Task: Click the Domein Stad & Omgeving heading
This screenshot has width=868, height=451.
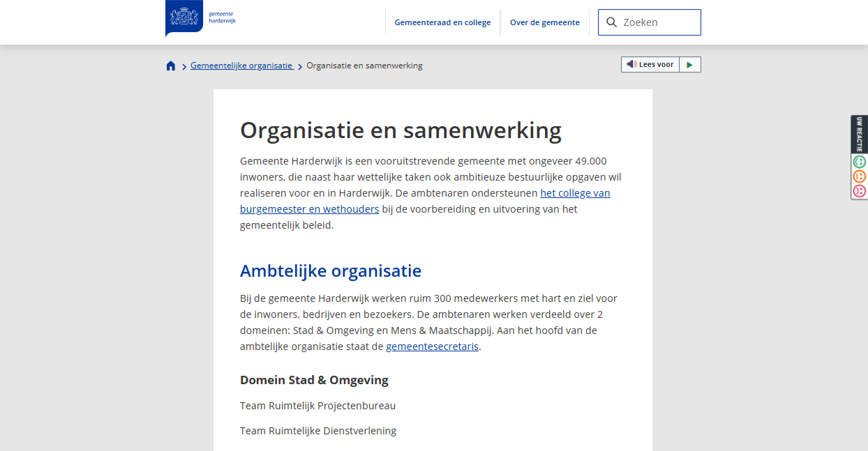Action: tap(314, 380)
